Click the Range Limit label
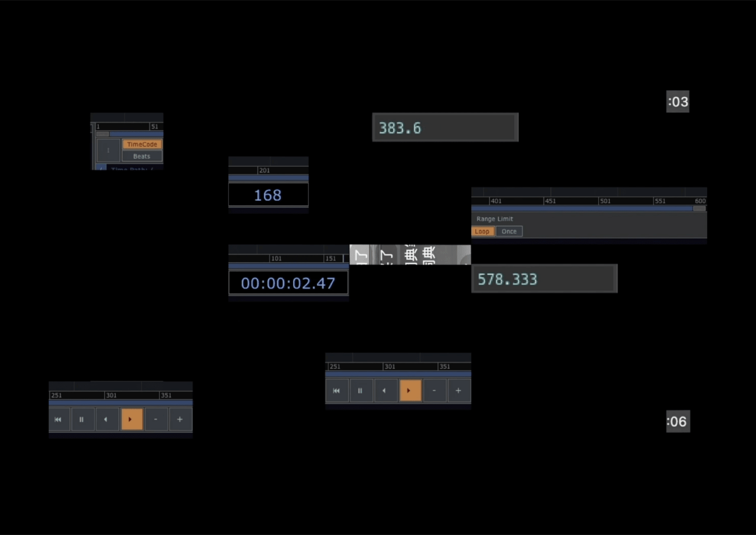This screenshot has width=756, height=535. [x=495, y=219]
